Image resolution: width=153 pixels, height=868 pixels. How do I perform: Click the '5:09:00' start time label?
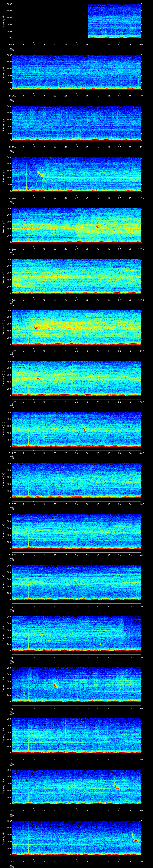(12, 44)
